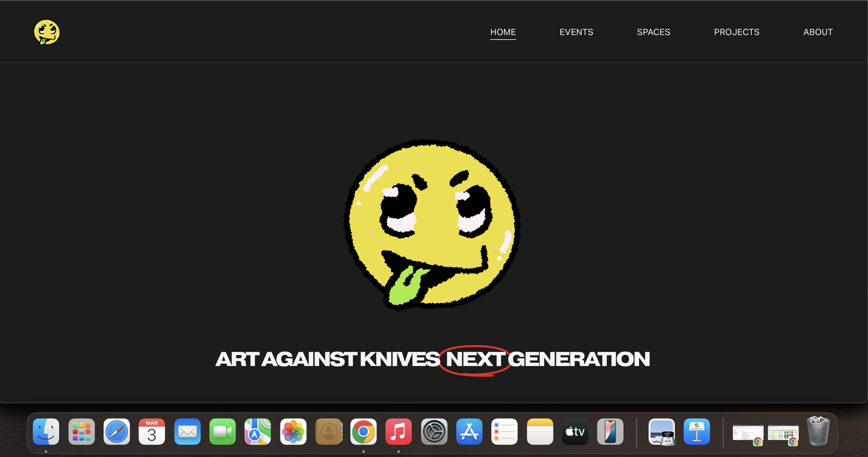Go to the EVENTS page
Screen dimensions: 868x457
[x=576, y=32]
